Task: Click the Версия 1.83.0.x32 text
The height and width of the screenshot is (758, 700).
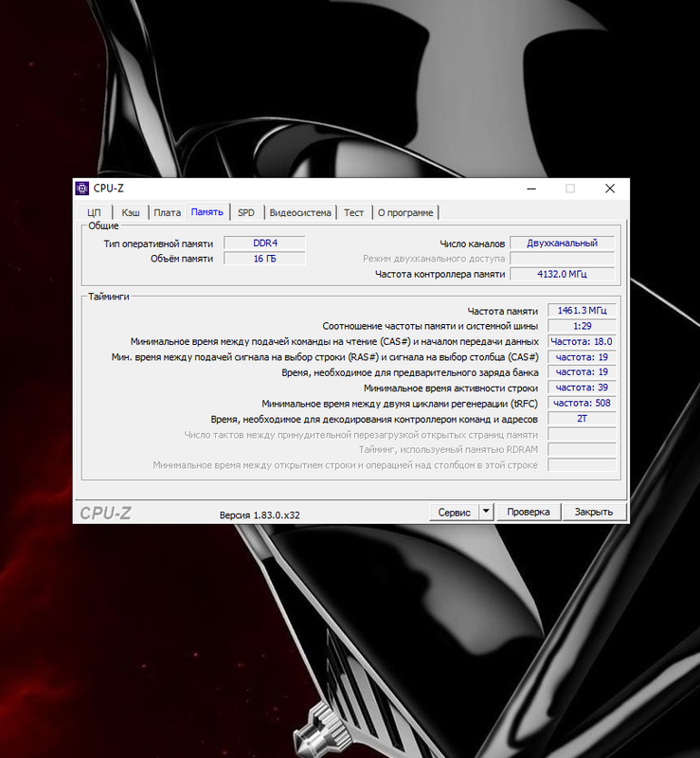Action: tap(260, 515)
